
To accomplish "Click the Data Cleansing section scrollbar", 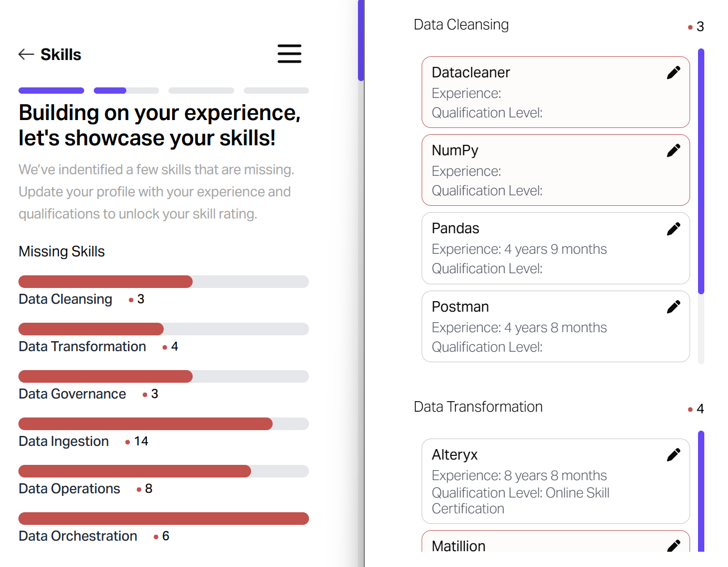I will pos(701,171).
